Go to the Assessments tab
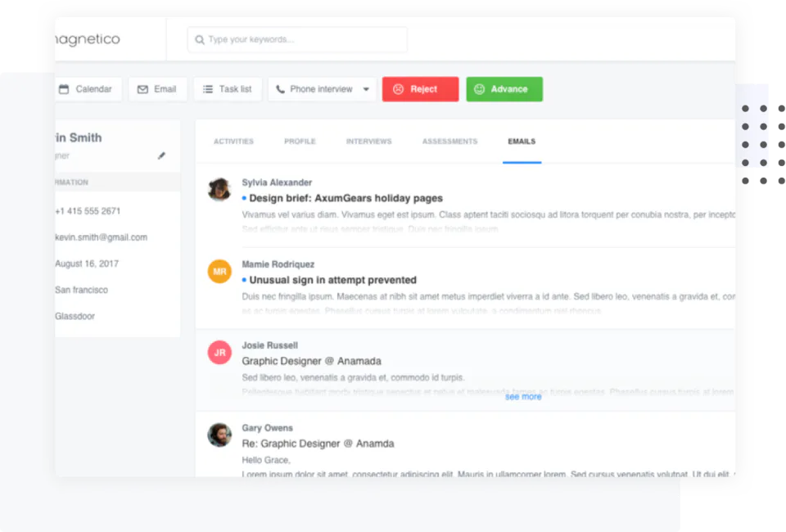The image size is (786, 532). [449, 142]
